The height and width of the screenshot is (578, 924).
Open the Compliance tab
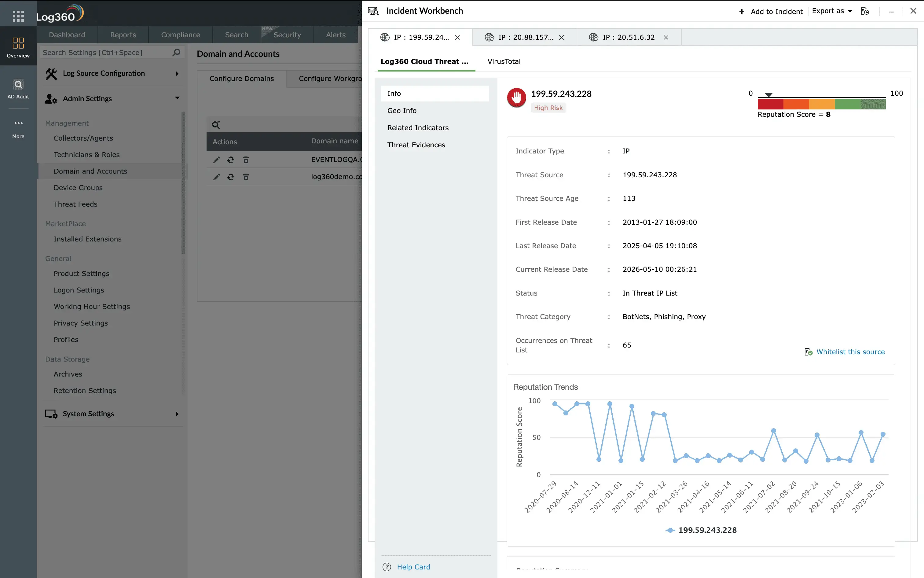click(180, 35)
